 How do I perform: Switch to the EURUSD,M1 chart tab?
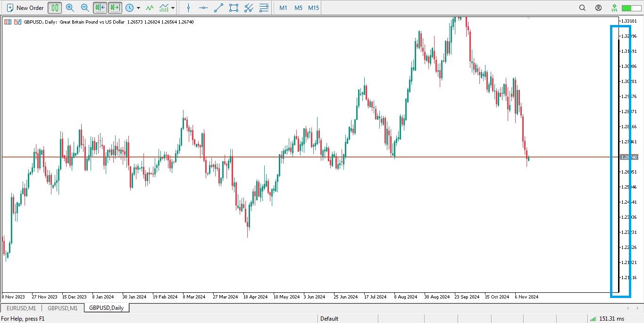[21, 308]
